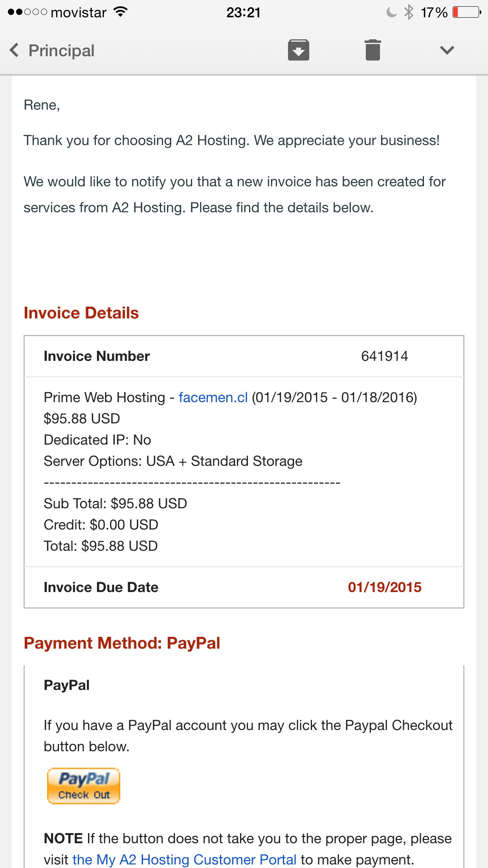The width and height of the screenshot is (488, 868).
Task: Tap the battery indicator in status bar
Action: tap(466, 12)
